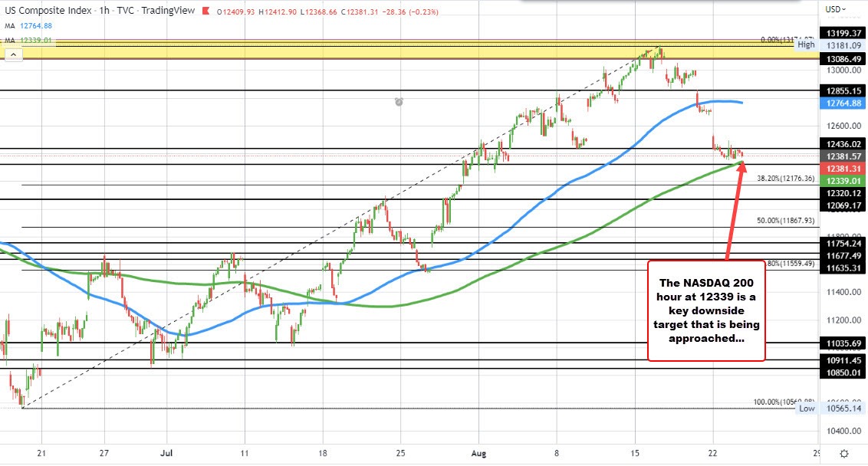Click the 12855.15 horizontal line price label
This screenshot has height=466, width=868.
click(843, 90)
